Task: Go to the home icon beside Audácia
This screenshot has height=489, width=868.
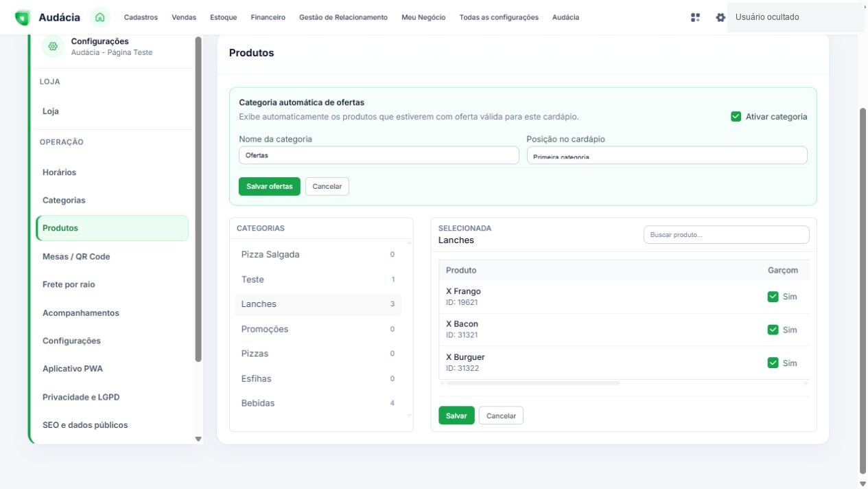Action: click(101, 17)
